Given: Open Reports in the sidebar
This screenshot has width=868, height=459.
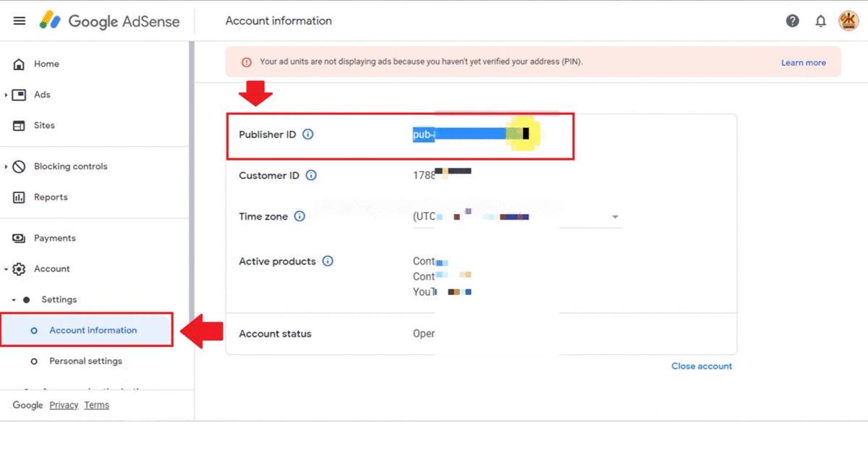Looking at the screenshot, I should pos(51,197).
